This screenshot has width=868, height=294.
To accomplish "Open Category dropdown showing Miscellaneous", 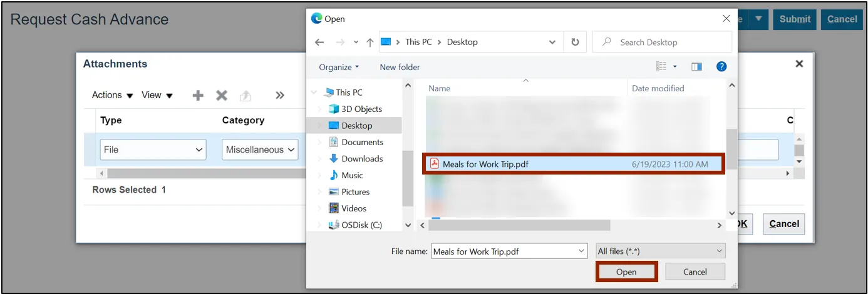I will (261, 150).
